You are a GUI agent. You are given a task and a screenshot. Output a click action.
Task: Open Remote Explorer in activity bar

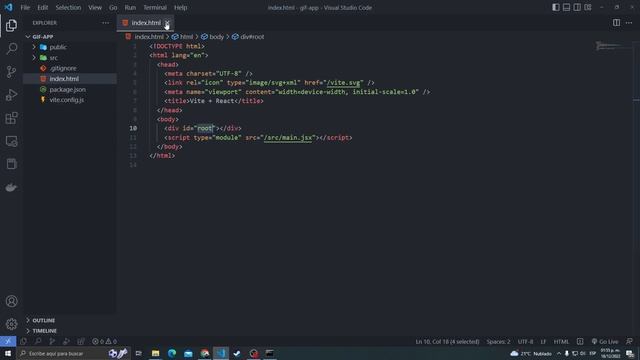pyautogui.click(x=11, y=141)
